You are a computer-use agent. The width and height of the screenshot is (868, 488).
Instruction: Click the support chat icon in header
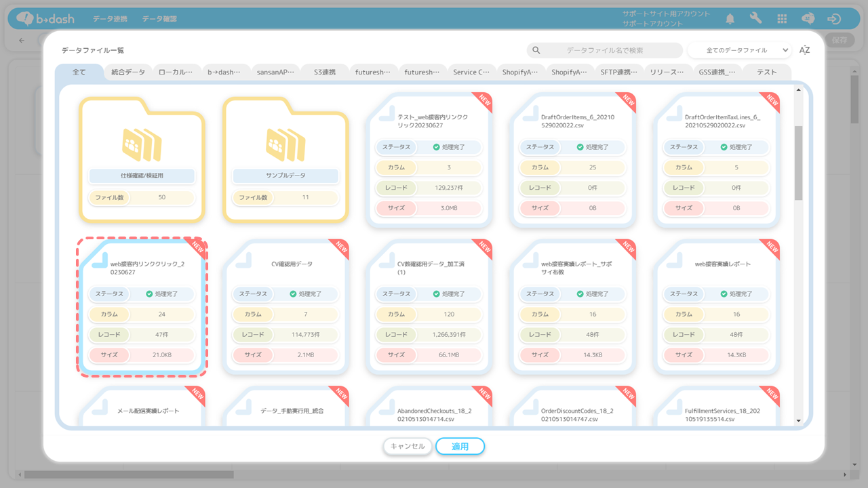808,19
